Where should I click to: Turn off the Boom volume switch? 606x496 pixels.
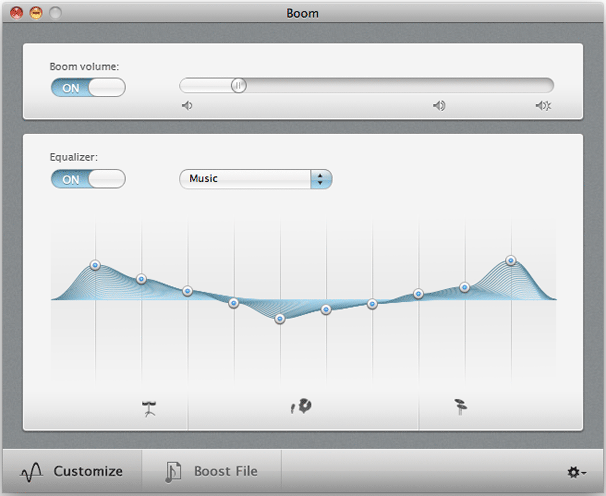(88, 87)
